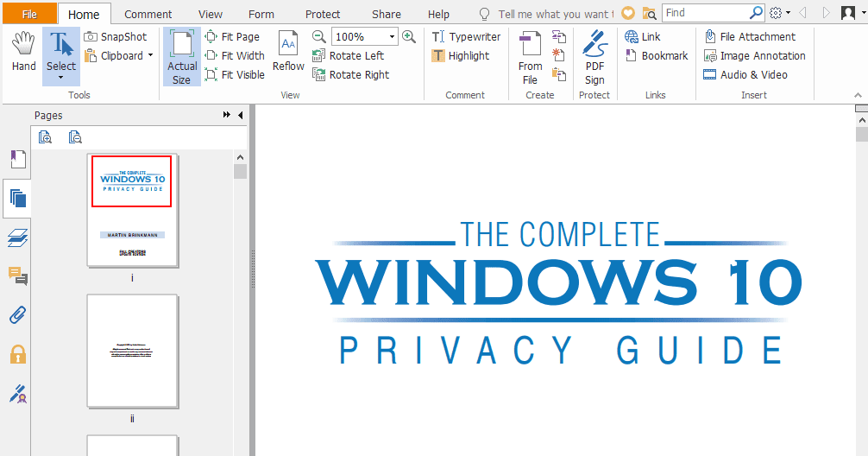
Task: Insert a File Attachment
Action: click(750, 36)
